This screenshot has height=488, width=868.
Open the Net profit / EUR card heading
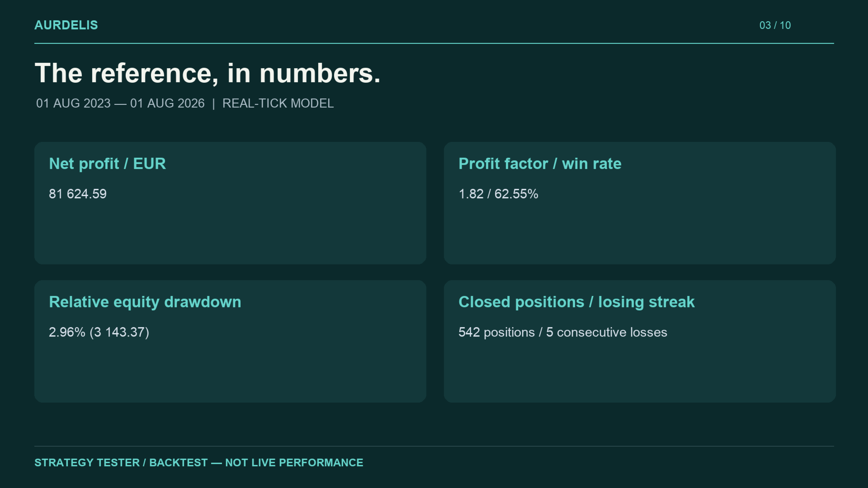pos(108,164)
